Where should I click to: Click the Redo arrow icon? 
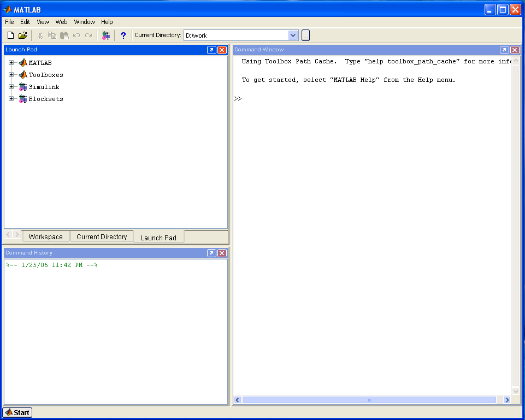coord(89,35)
